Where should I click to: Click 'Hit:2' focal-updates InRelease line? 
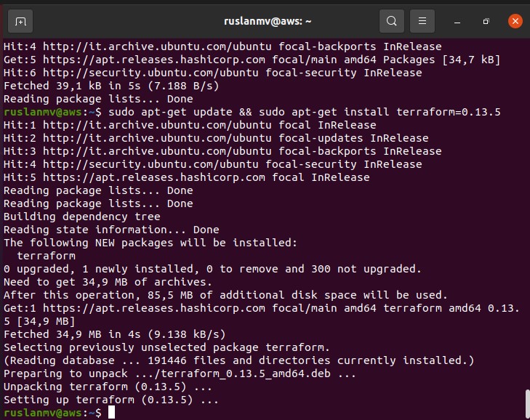click(x=216, y=138)
